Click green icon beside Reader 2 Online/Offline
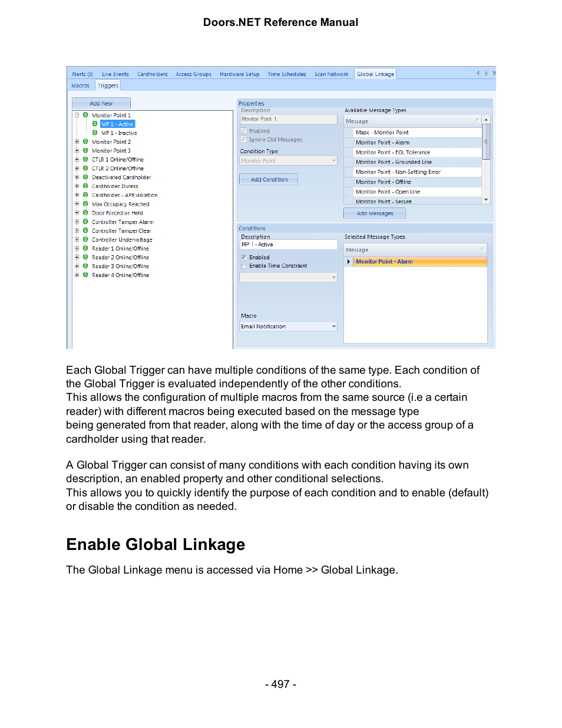562x728 pixels. pos(85,257)
